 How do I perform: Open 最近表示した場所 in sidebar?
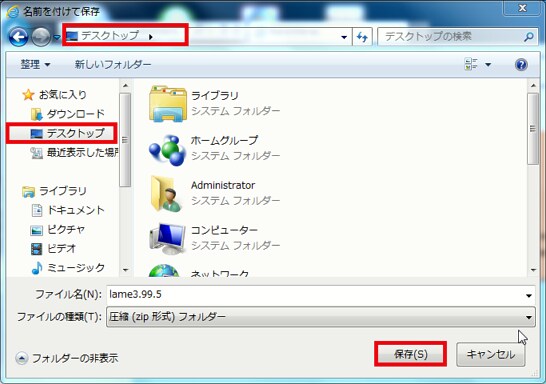click(x=83, y=152)
